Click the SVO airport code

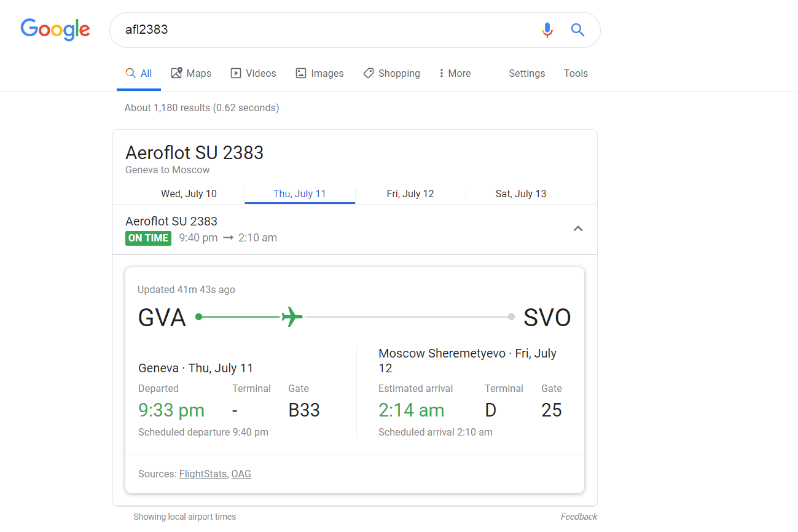[547, 318]
